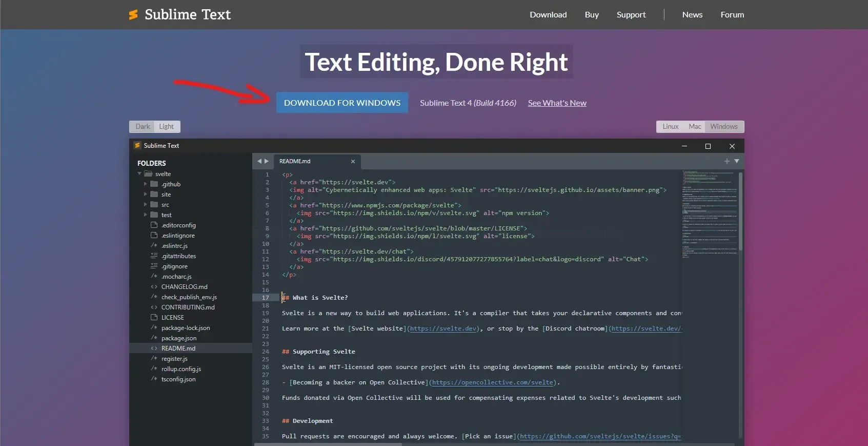Click the CHANGELOG.md file markup icon
Viewport: 868px width, 446px height.
pos(154,287)
